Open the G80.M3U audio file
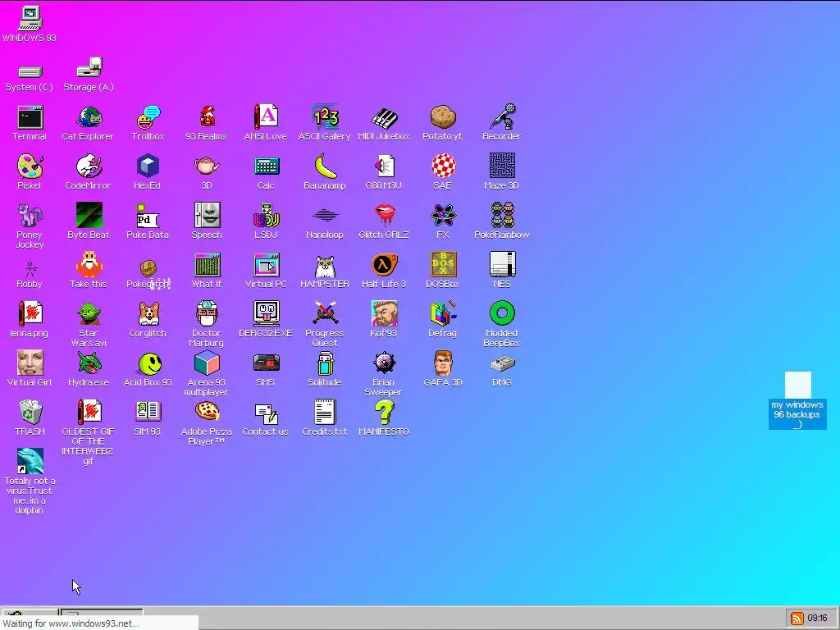This screenshot has height=630, width=840. (384, 167)
